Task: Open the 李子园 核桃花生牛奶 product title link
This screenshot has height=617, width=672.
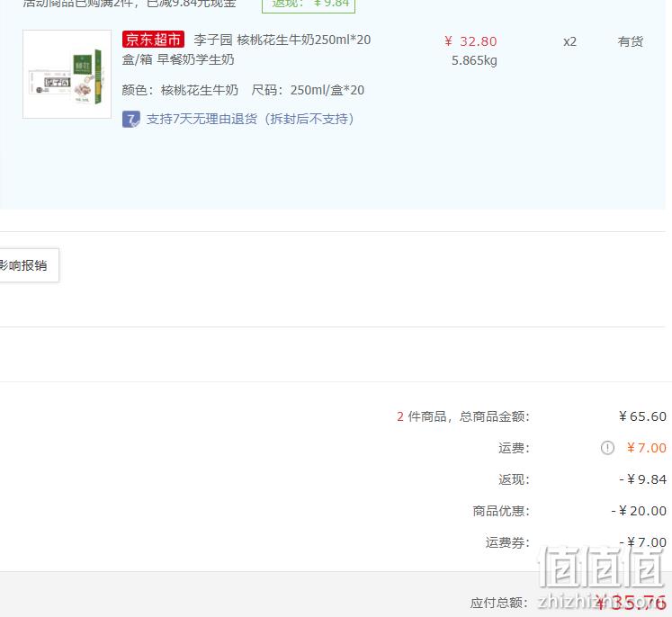Action: point(246,49)
